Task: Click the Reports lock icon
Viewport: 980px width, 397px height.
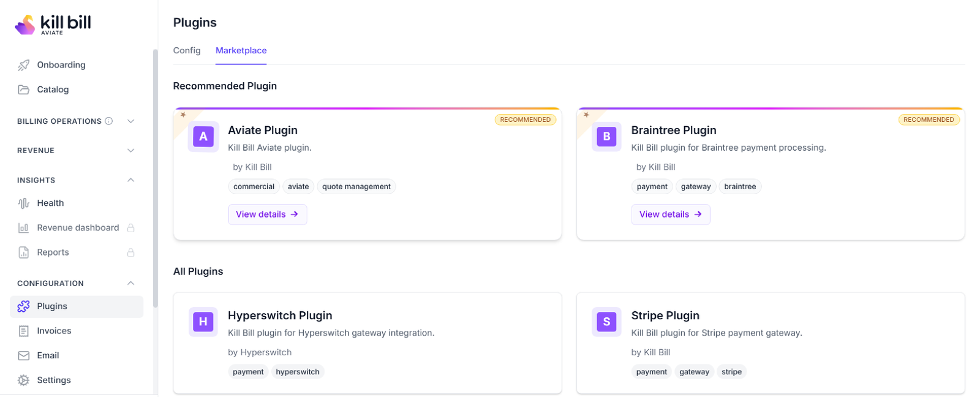Action: pos(130,252)
